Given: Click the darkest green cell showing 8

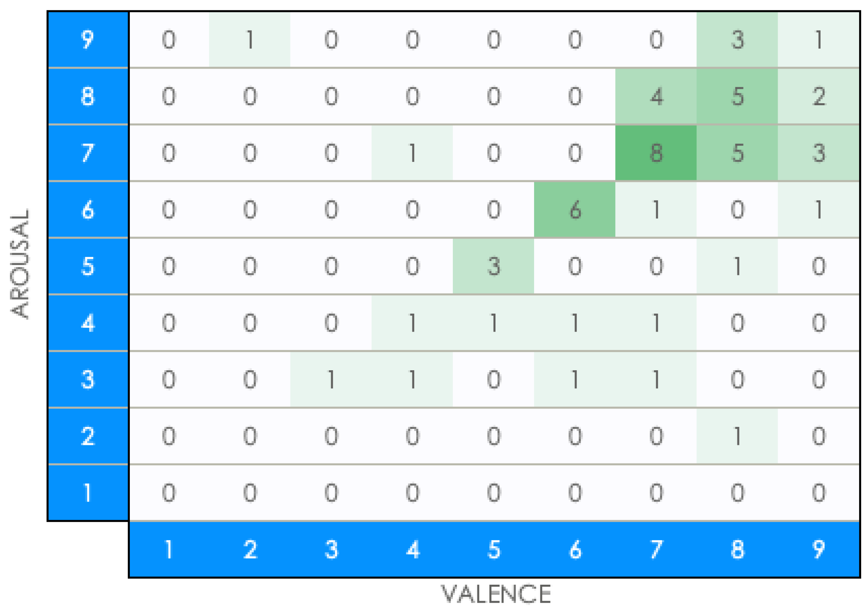Looking at the screenshot, I should point(655,153).
